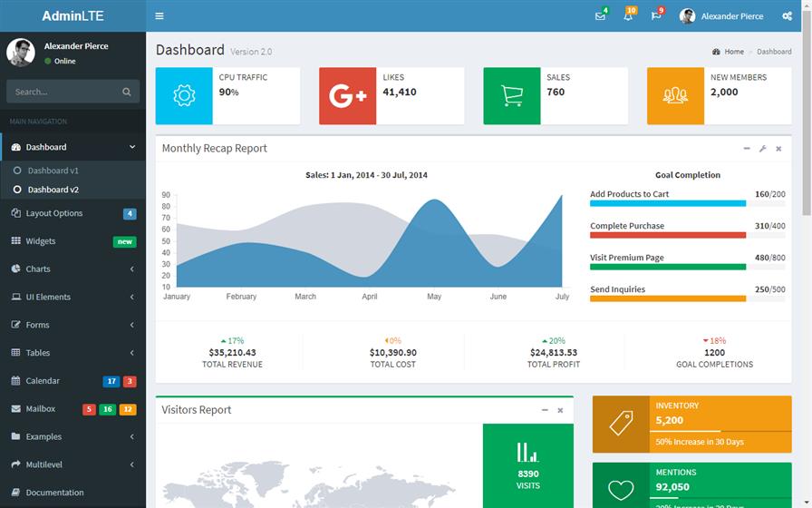Click the AdminLTE logo link

pos(73,16)
